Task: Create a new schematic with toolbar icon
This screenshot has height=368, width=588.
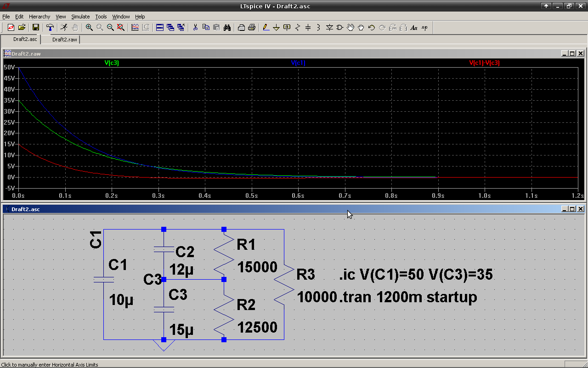Action: coord(11,28)
